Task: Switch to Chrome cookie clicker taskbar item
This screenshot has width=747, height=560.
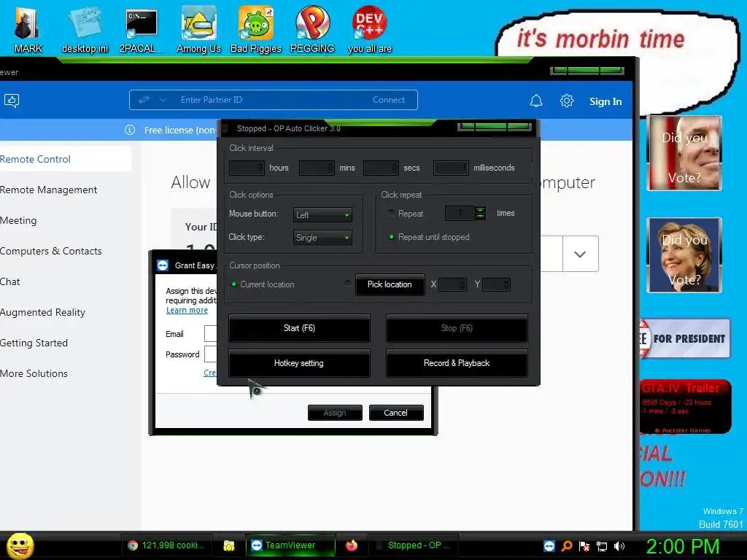Action: pos(166,545)
